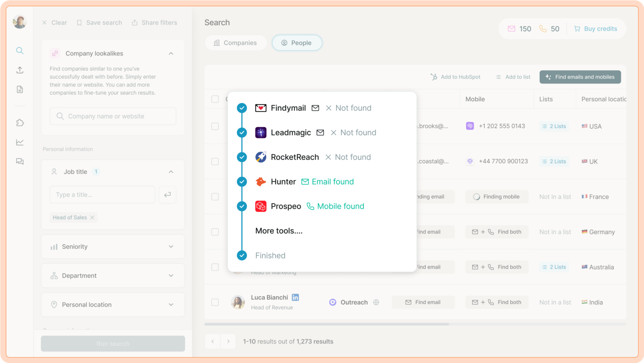
Task: Open Luca Bianchi's LinkedIn profile icon
Action: pos(295,297)
